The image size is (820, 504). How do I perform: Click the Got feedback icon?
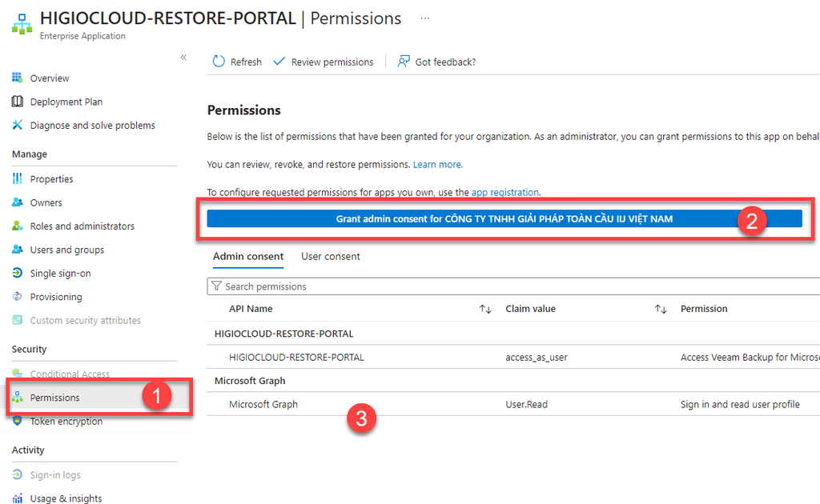point(404,62)
